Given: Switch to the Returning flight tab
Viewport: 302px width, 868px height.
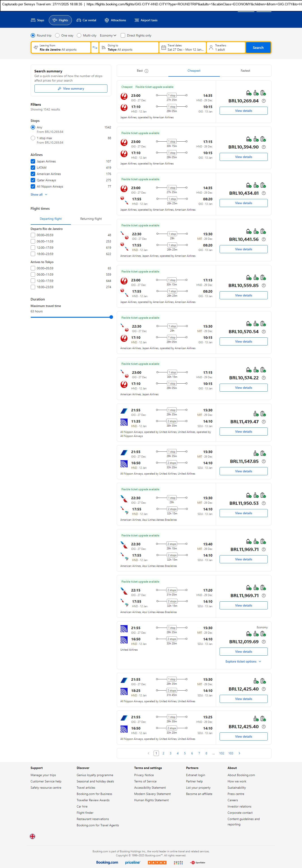Looking at the screenshot, I should pyautogui.click(x=91, y=219).
